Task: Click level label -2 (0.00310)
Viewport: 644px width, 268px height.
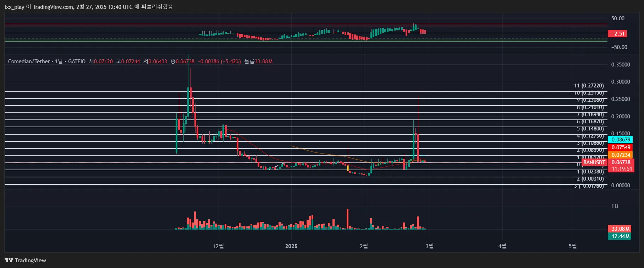Action: point(589,179)
